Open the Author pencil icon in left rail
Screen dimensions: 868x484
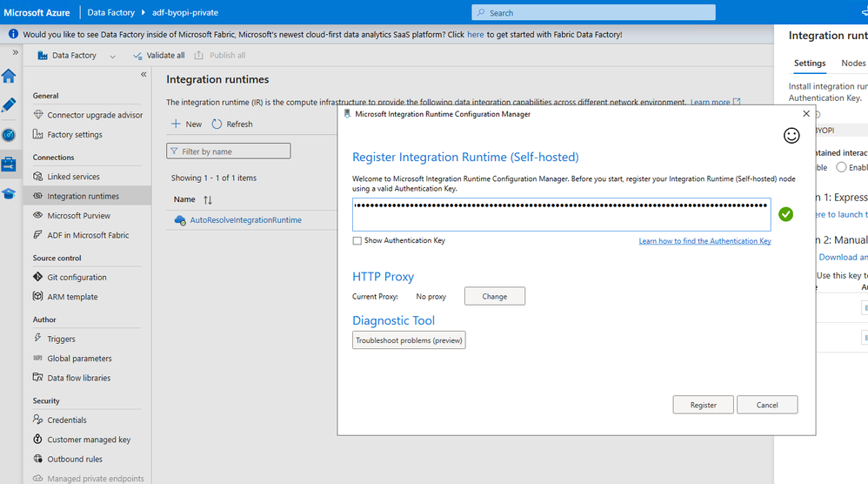pyautogui.click(x=9, y=105)
